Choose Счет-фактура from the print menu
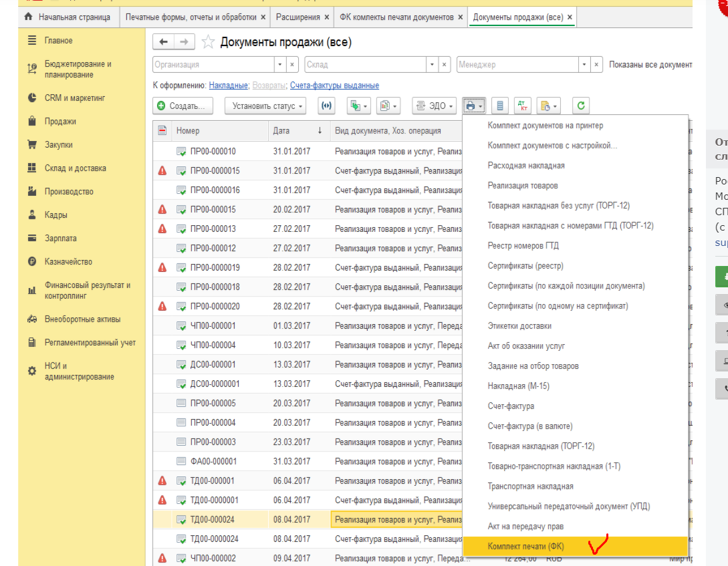This screenshot has width=728, height=566. click(x=511, y=406)
